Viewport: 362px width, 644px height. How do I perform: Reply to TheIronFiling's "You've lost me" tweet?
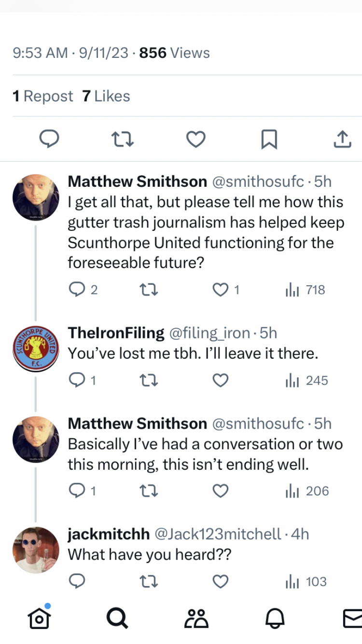tap(77, 380)
